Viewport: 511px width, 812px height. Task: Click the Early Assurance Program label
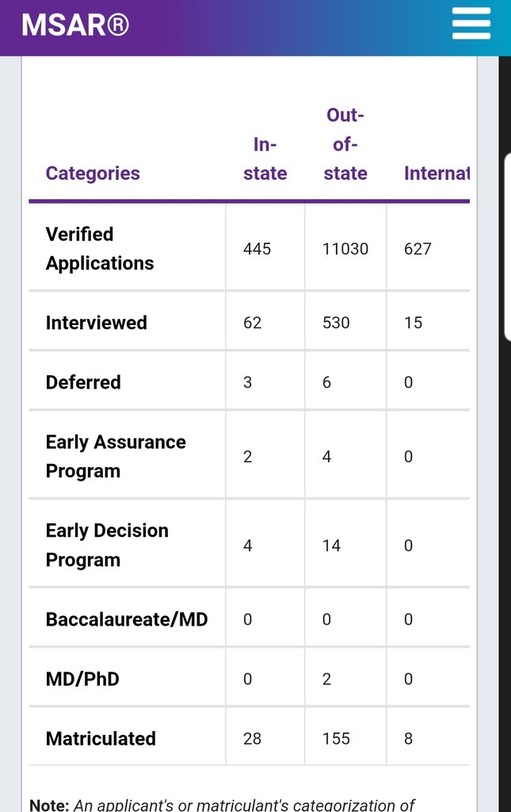[116, 456]
